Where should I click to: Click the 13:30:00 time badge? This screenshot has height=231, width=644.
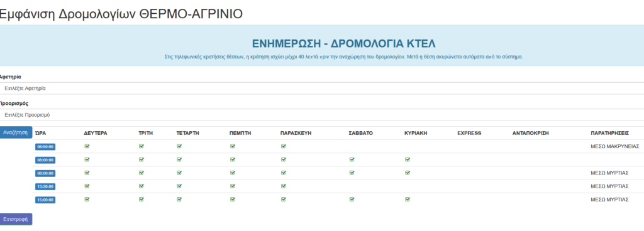(45, 187)
